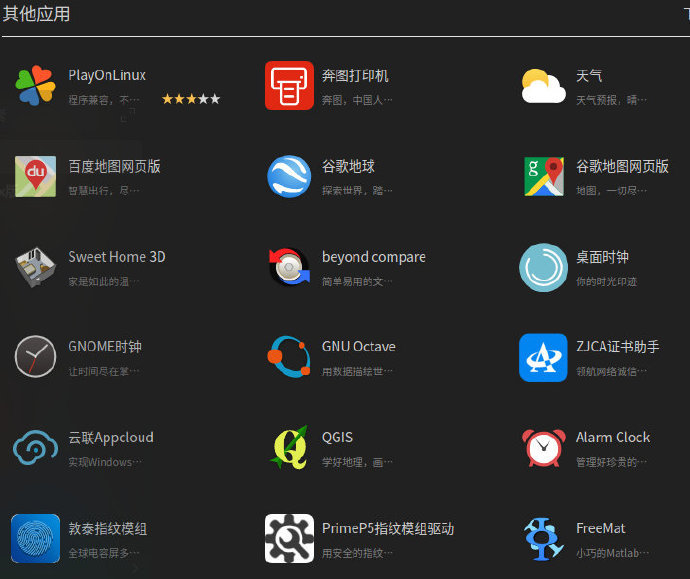Click the red 奔图打印机 printer icon
The height and width of the screenshot is (579, 690).
click(289, 85)
